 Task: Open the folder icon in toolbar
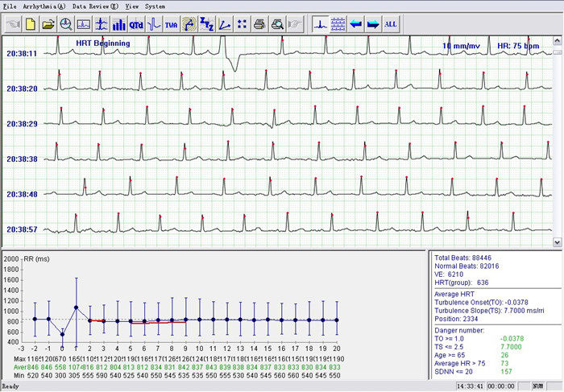click(48, 24)
